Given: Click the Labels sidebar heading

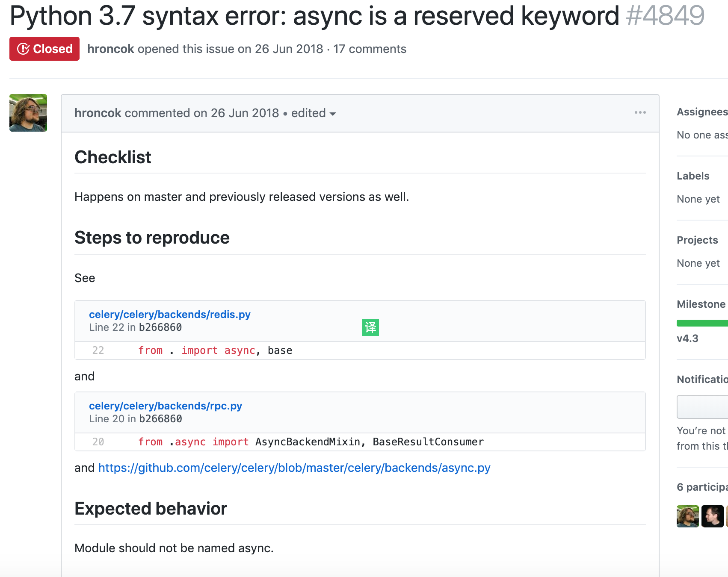Looking at the screenshot, I should pyautogui.click(x=693, y=176).
